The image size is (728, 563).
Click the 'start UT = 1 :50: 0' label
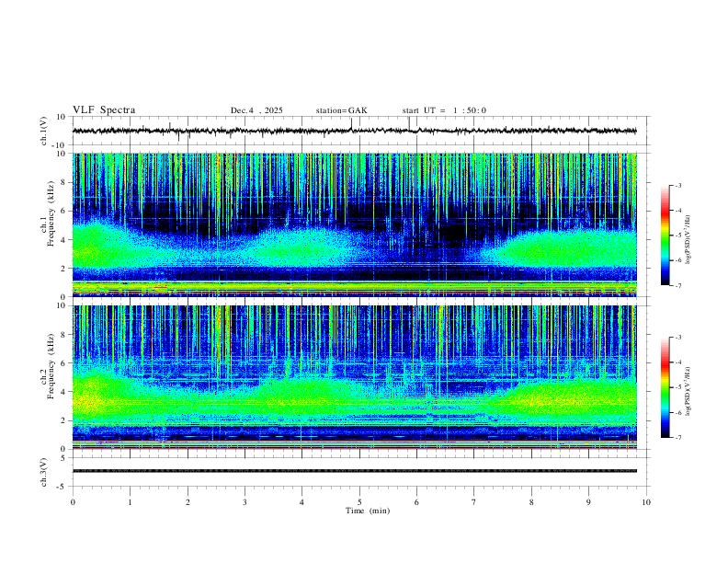click(x=444, y=110)
